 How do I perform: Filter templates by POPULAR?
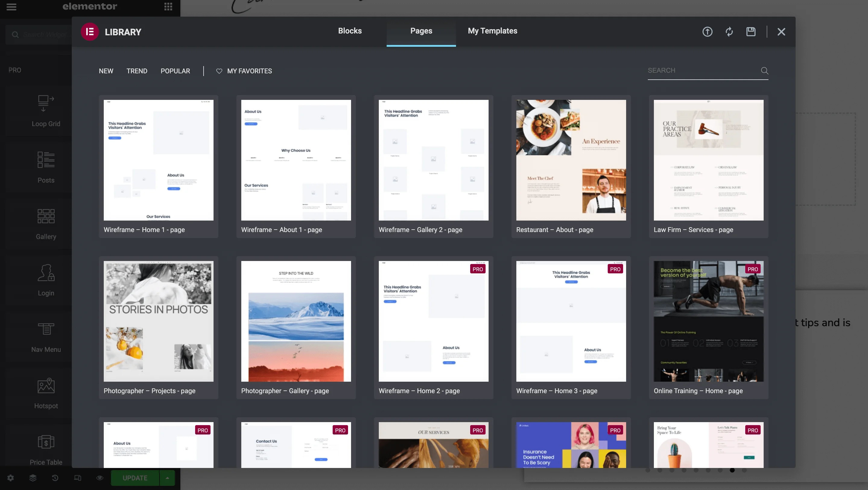[x=175, y=71]
